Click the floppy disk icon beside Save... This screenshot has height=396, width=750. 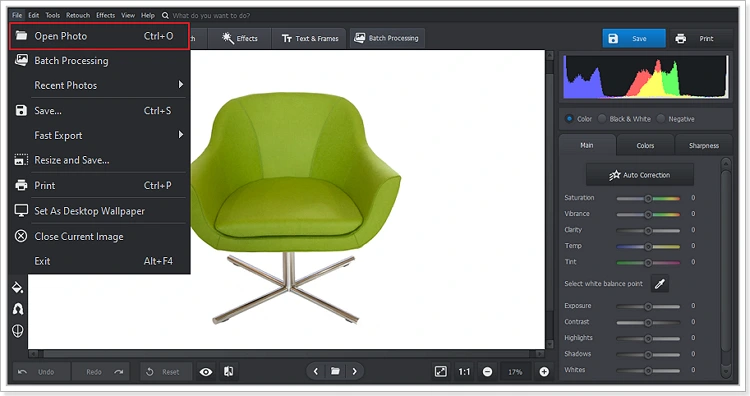click(21, 110)
